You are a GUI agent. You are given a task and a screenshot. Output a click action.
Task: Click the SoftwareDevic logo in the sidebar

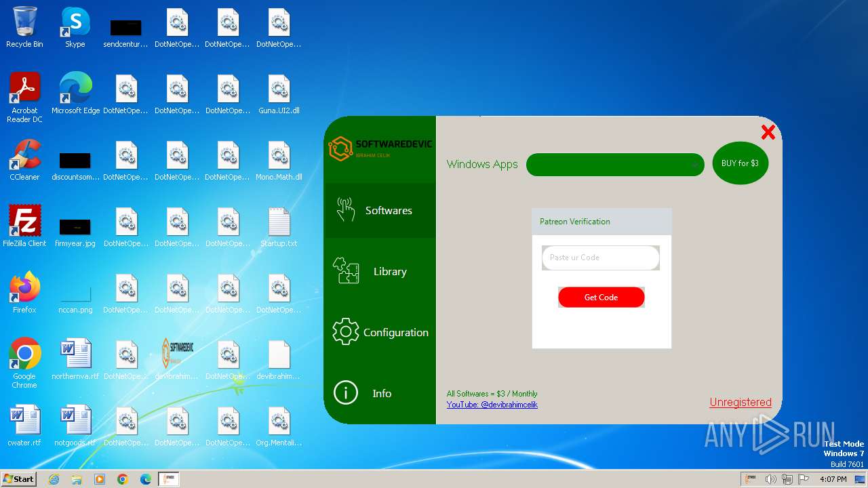pyautogui.click(x=380, y=148)
